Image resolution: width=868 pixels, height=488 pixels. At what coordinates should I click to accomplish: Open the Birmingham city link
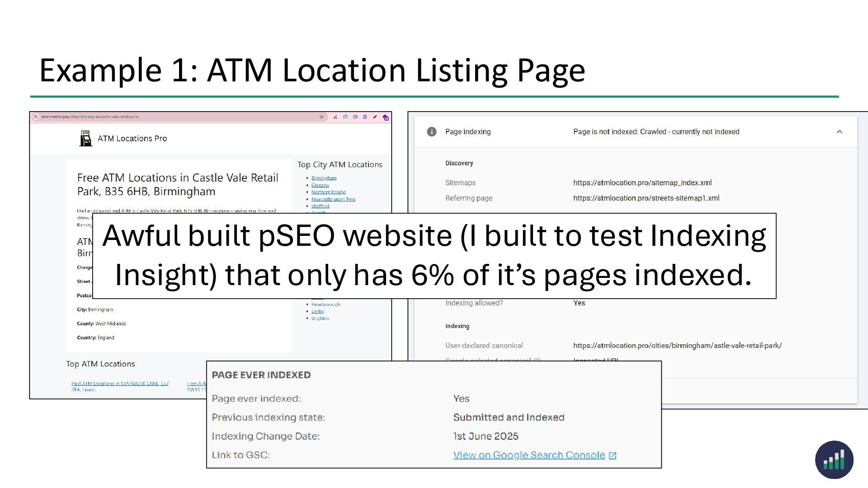(x=324, y=178)
